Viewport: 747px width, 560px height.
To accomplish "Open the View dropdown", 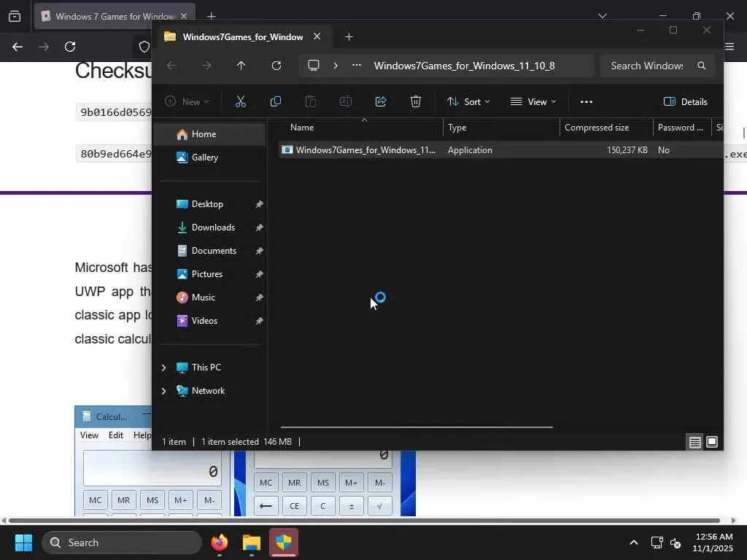I will (x=533, y=102).
